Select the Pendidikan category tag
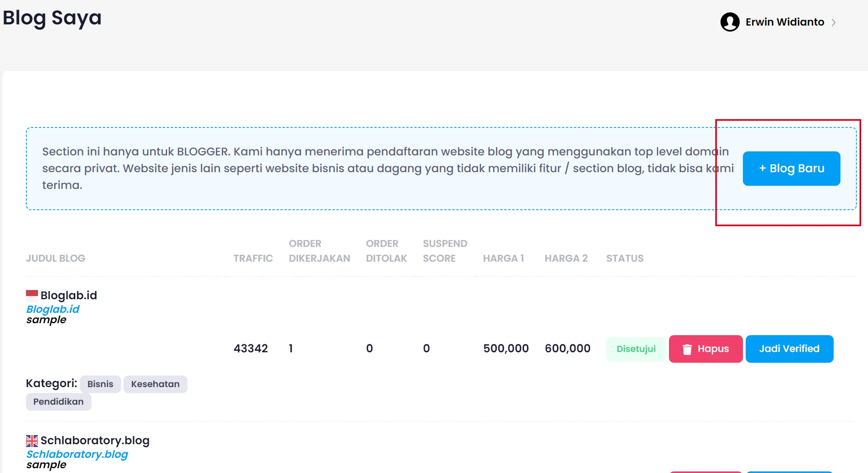Screen dimensions: 868x473 pyautogui.click(x=58, y=401)
